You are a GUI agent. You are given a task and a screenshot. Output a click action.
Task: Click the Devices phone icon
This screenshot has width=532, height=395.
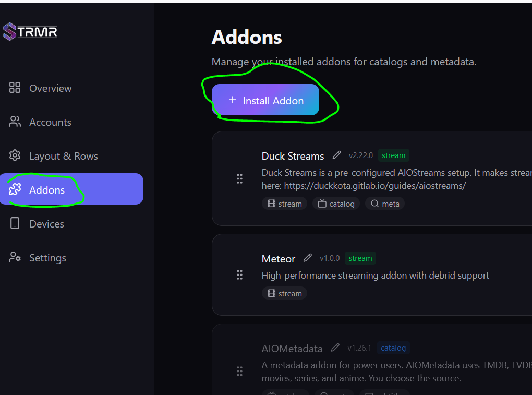coord(15,223)
